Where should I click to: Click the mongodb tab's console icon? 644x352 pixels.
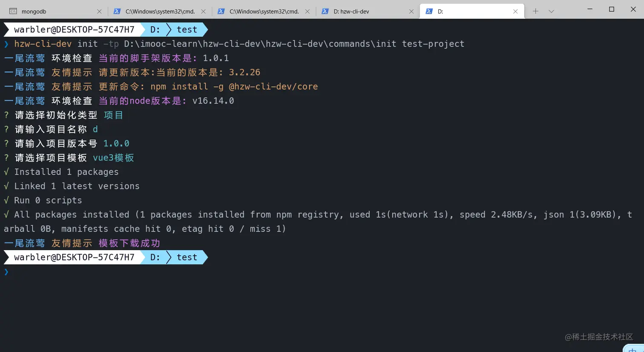(x=13, y=12)
